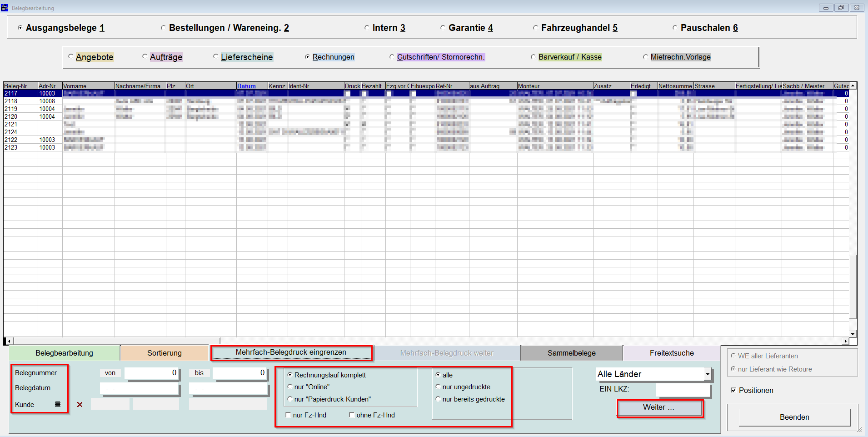The image size is (868, 437).
Task: Toggle the Bezahlt checkbox in row 2117
Action: coord(364,94)
